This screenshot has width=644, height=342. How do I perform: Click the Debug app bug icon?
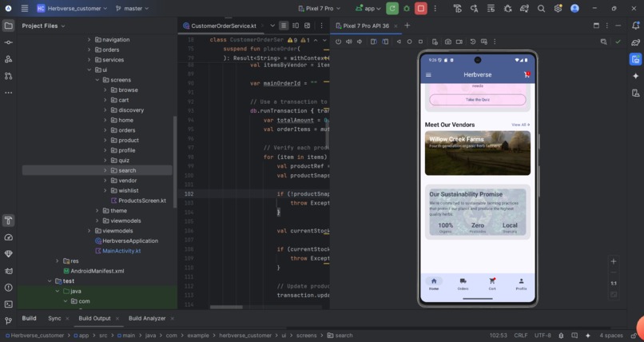point(407,8)
